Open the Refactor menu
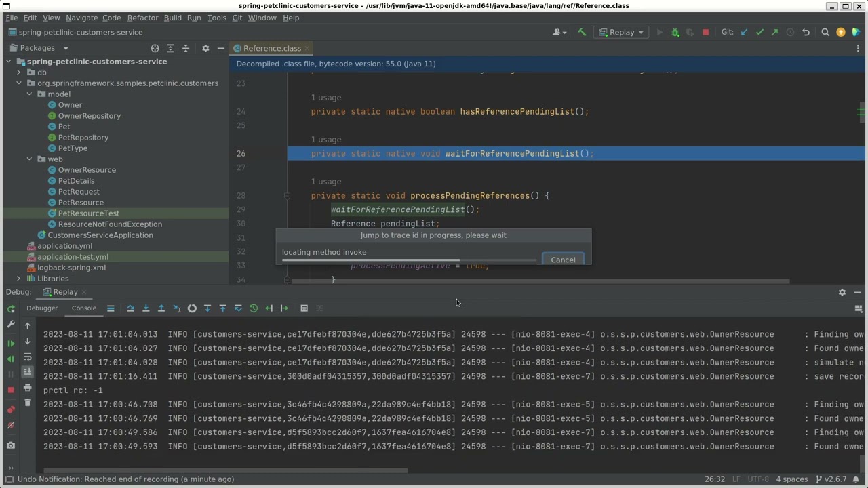Image resolution: width=868 pixels, height=488 pixels. (x=142, y=18)
